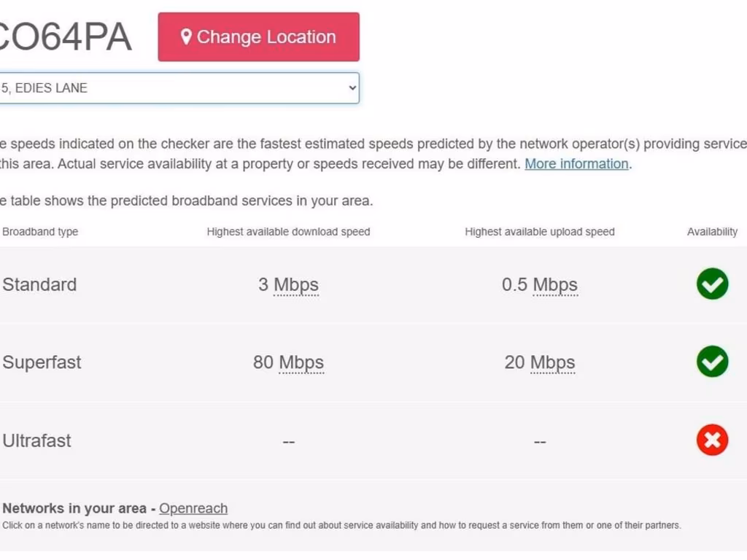Screen dimensions: 747x560
Task: Click the Availability column header
Action: point(712,232)
